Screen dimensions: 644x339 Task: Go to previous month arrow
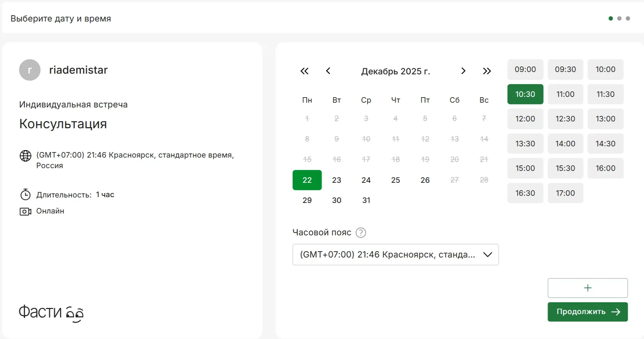coord(328,71)
